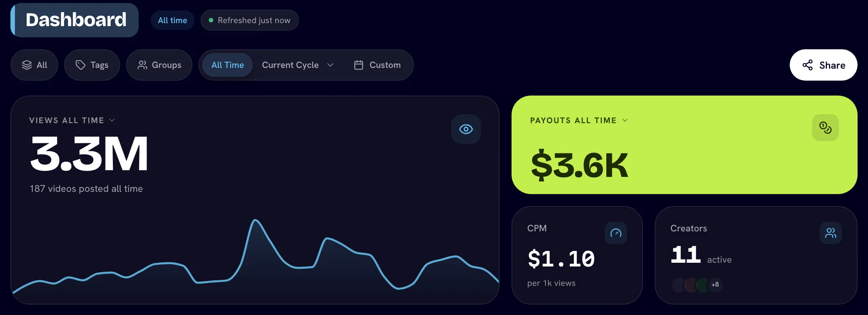Click the 187 videos posted all time text
This screenshot has height=315, width=868.
pos(86,188)
